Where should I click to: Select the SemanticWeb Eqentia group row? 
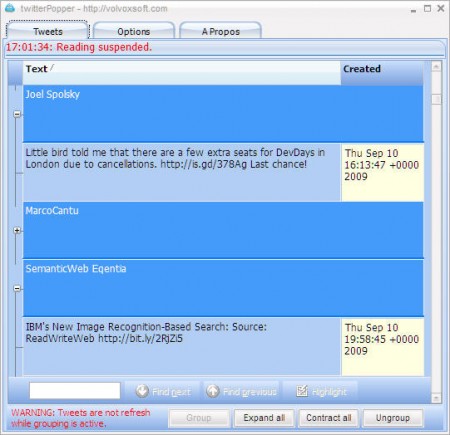pos(223,288)
